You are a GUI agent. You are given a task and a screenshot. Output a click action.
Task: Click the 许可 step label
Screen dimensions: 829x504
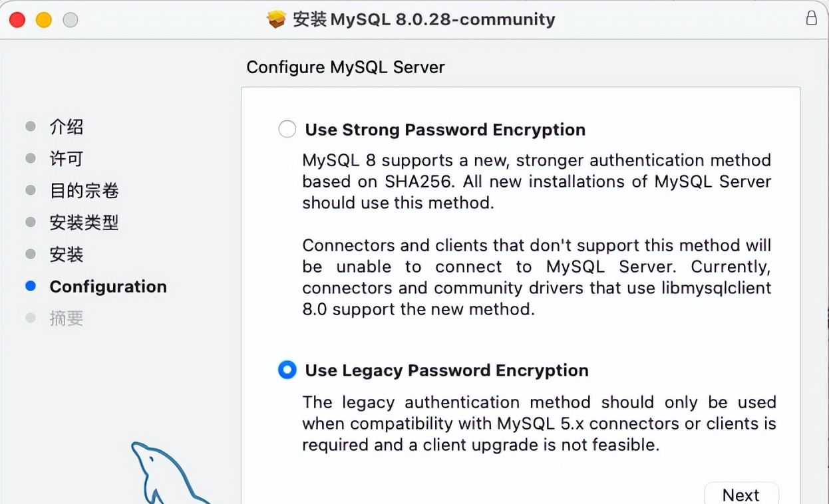[66, 158]
